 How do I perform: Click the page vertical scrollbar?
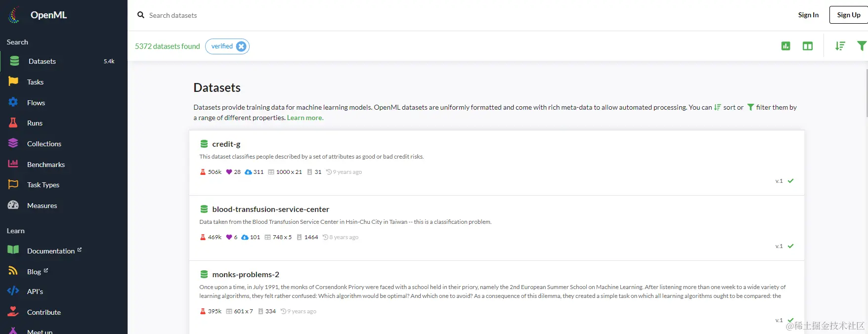tap(867, 93)
